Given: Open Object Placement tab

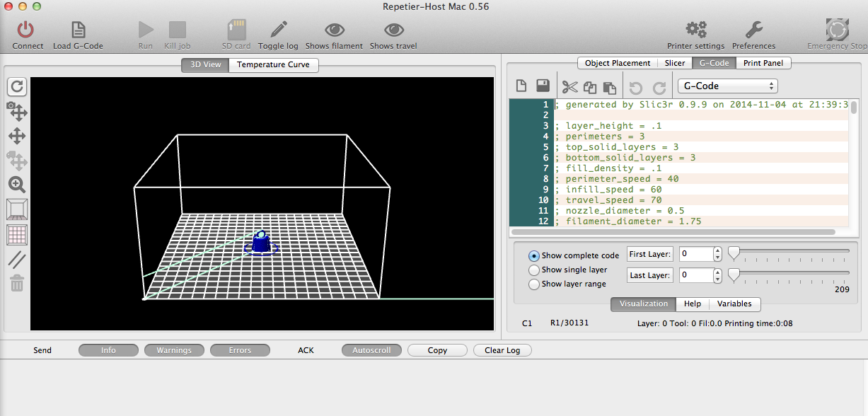Looking at the screenshot, I should pyautogui.click(x=618, y=63).
